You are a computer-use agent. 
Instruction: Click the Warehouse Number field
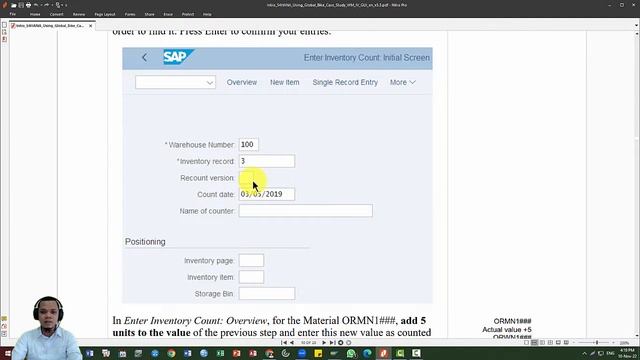[249, 144]
